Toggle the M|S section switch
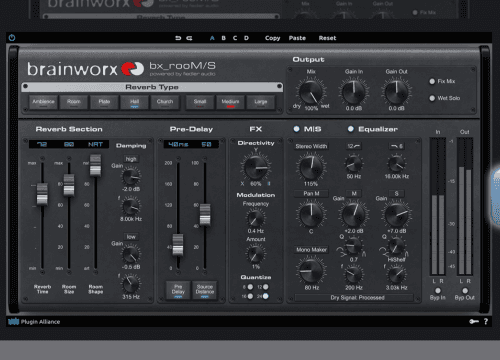500x360 pixels. point(296,129)
